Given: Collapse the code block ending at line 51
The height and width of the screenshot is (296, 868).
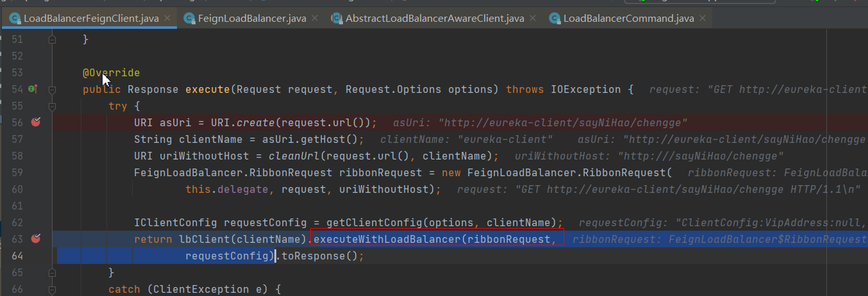Looking at the screenshot, I should tap(53, 40).
